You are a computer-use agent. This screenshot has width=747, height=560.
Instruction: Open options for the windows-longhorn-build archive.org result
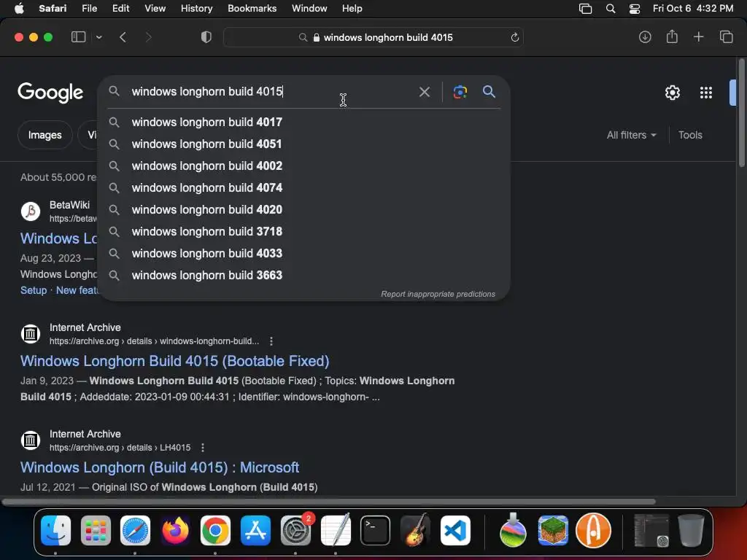click(x=271, y=341)
